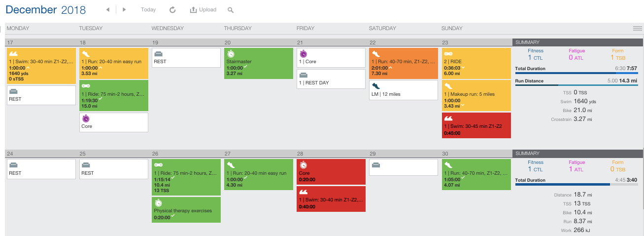Click the refresh calendar icon

click(x=172, y=10)
